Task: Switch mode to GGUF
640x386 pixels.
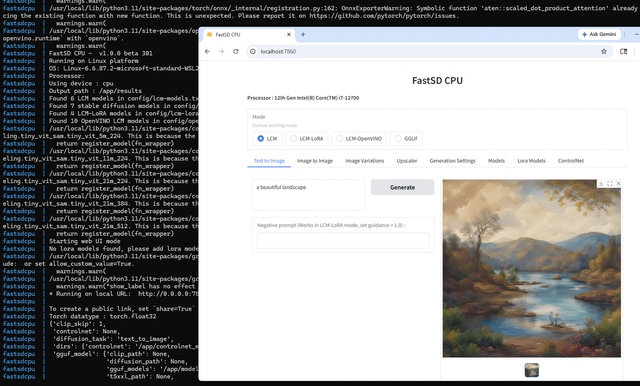Action: (x=407, y=139)
